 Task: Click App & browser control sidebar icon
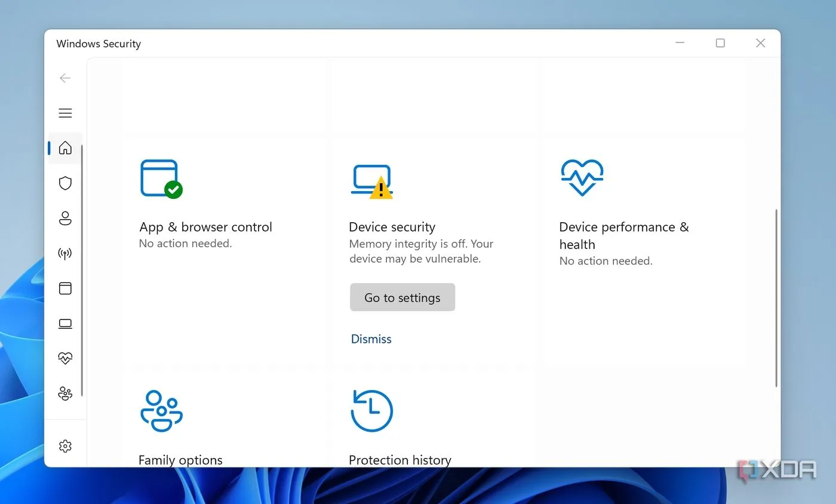65,288
